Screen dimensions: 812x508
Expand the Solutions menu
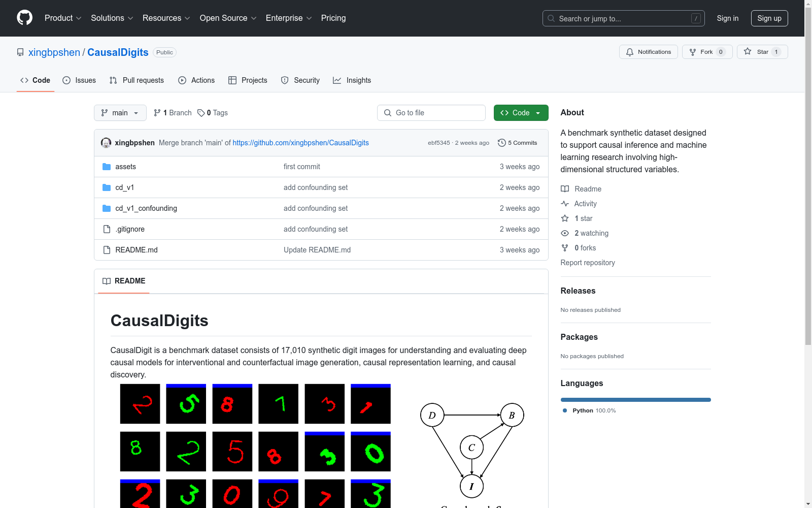(x=112, y=18)
